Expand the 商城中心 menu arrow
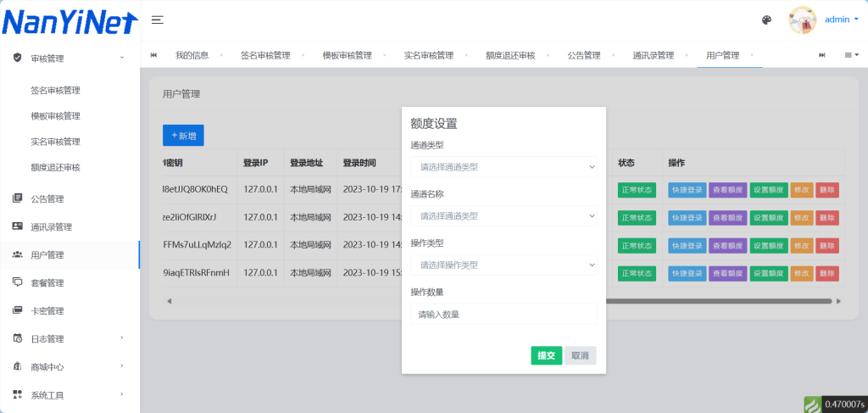868x413 pixels. tap(122, 366)
